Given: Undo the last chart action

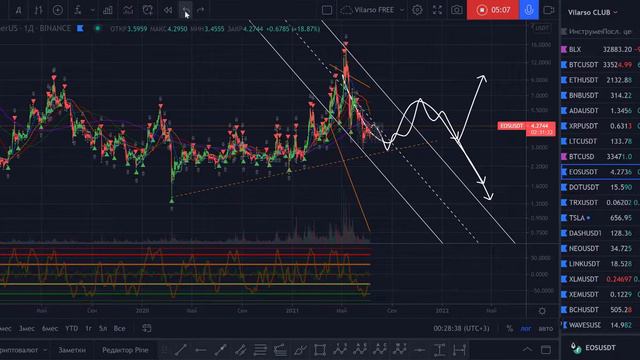Looking at the screenshot, I should (x=186, y=10).
